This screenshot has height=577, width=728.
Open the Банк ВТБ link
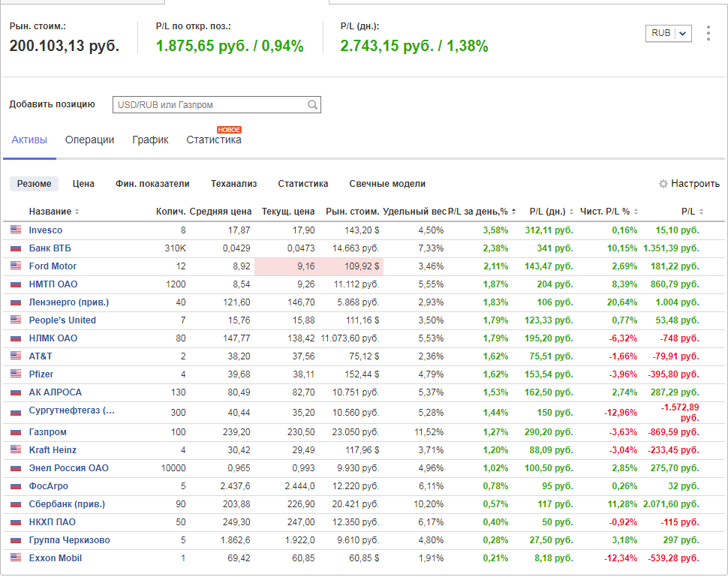tap(50, 248)
